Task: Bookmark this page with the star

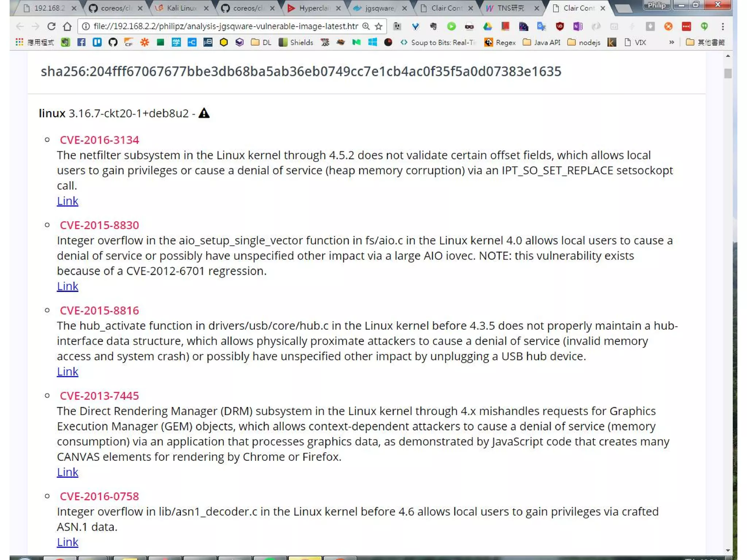Action: [379, 26]
